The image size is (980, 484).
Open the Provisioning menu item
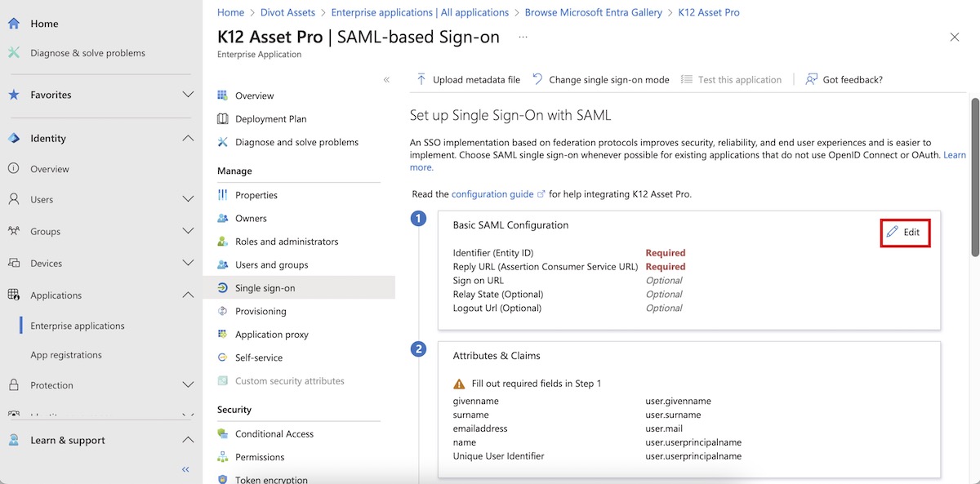tap(261, 311)
